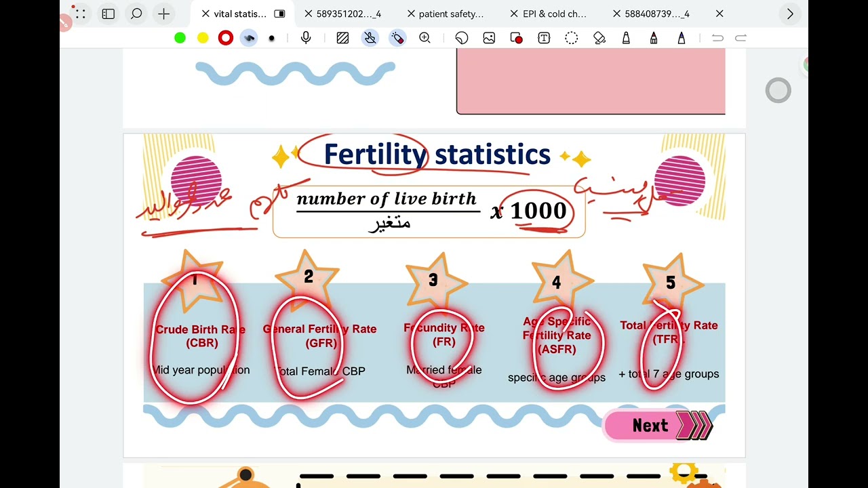Screen dimensions: 868x488
Task: Click General Fertility Rate (GFR) label
Action: pos(320,335)
